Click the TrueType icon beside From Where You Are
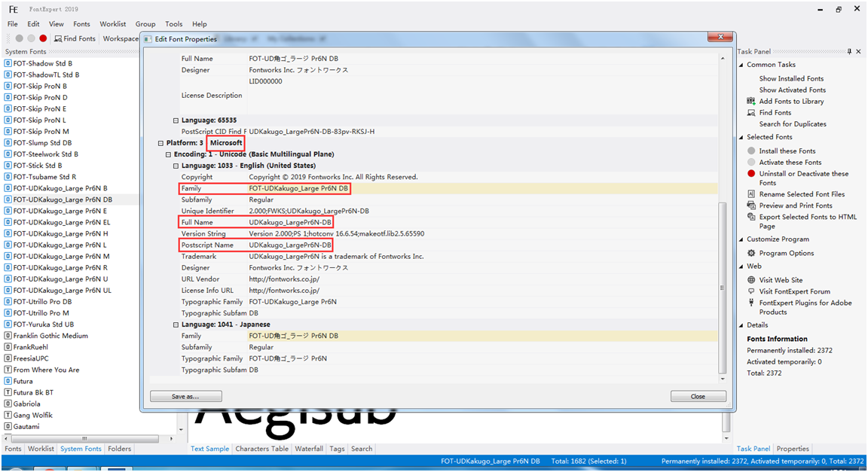 [8, 370]
